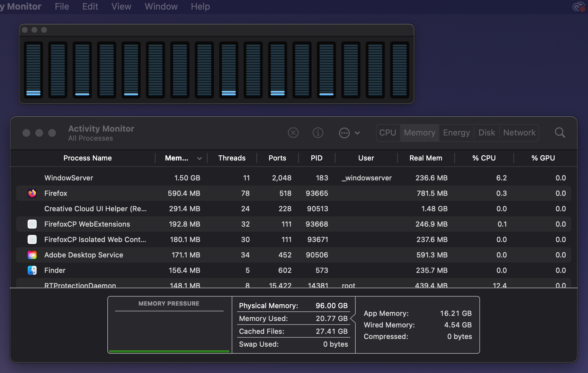Click the first CPU core meter in CPU history window
The height and width of the screenshot is (373, 588).
tap(33, 70)
